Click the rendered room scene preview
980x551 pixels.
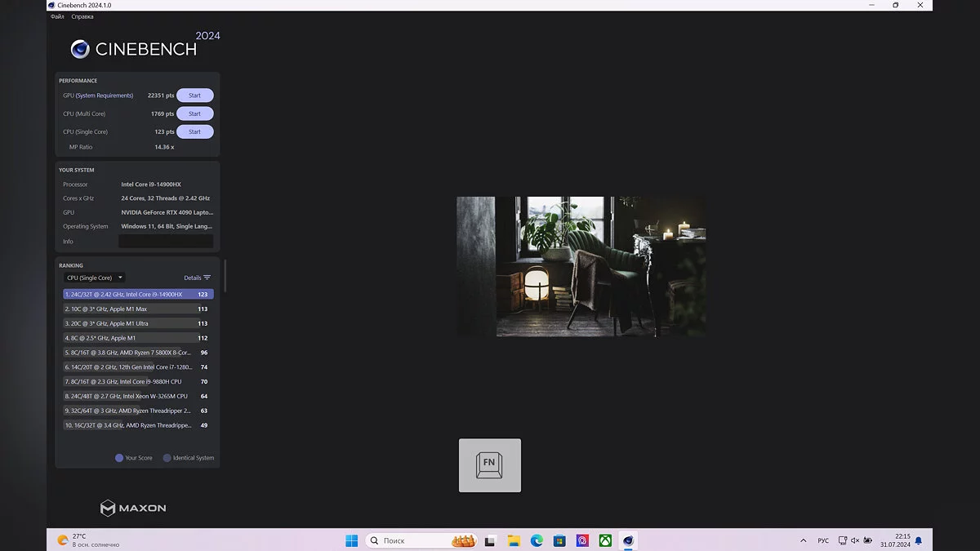581,266
